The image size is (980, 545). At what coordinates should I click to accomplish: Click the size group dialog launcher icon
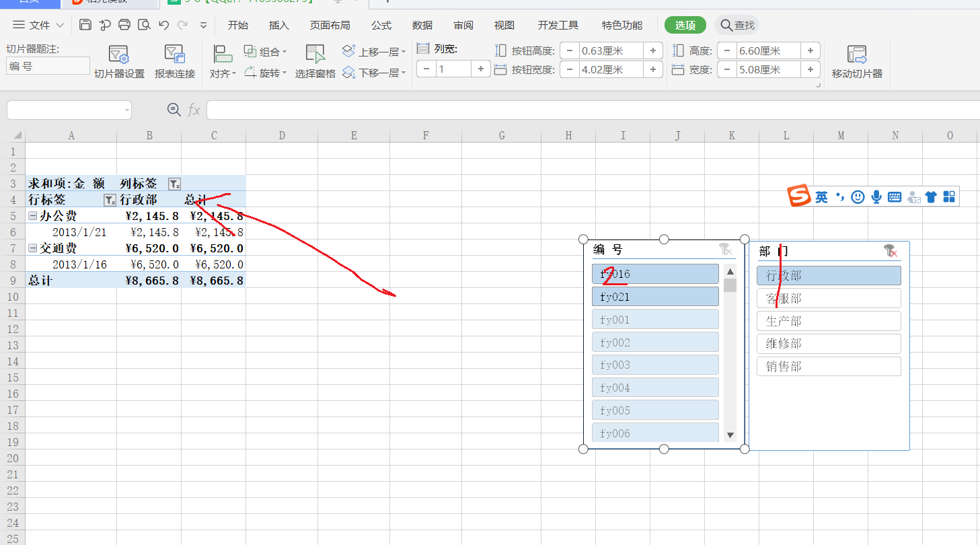tap(819, 85)
